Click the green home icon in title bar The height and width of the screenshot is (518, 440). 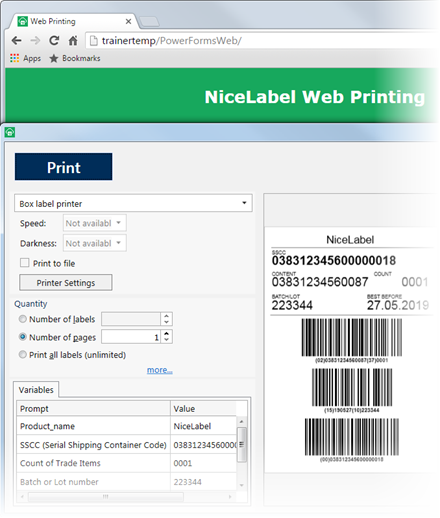[x=10, y=132]
